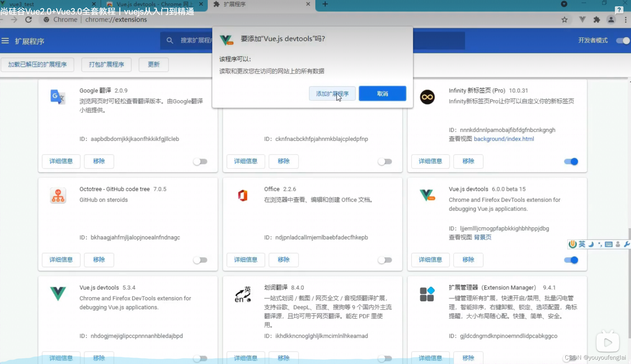Open a new tab with plus

coord(325,4)
